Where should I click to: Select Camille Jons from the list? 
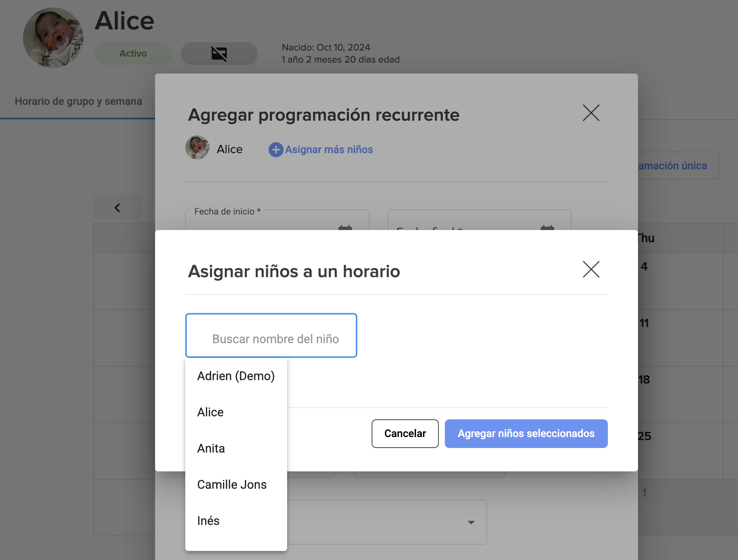[x=232, y=485]
